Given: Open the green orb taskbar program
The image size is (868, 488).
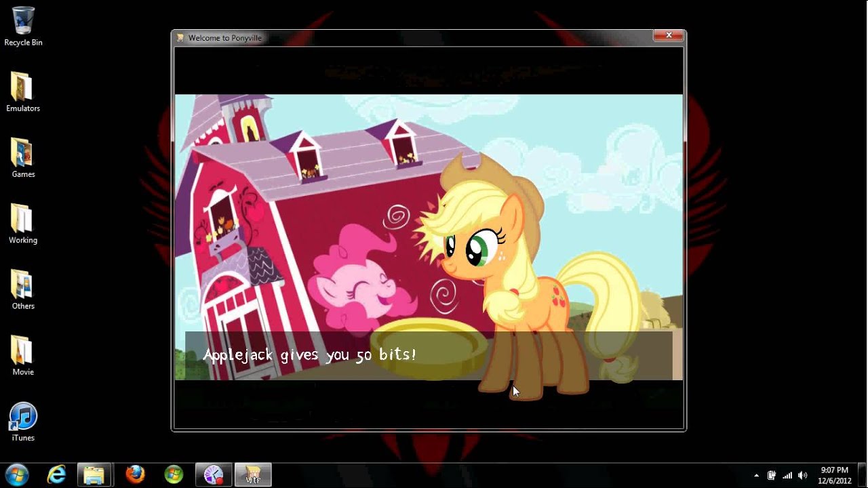Looking at the screenshot, I should [174, 474].
